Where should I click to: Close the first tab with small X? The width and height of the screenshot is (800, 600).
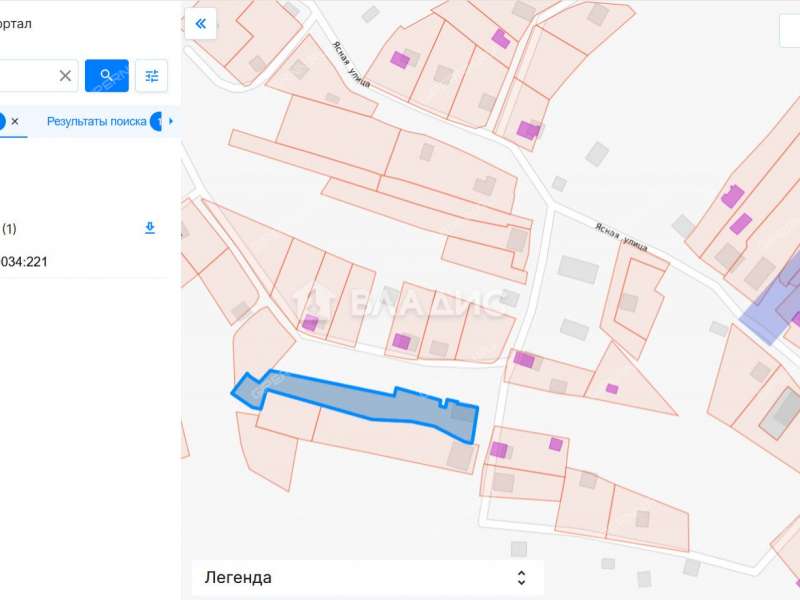pos(15,121)
